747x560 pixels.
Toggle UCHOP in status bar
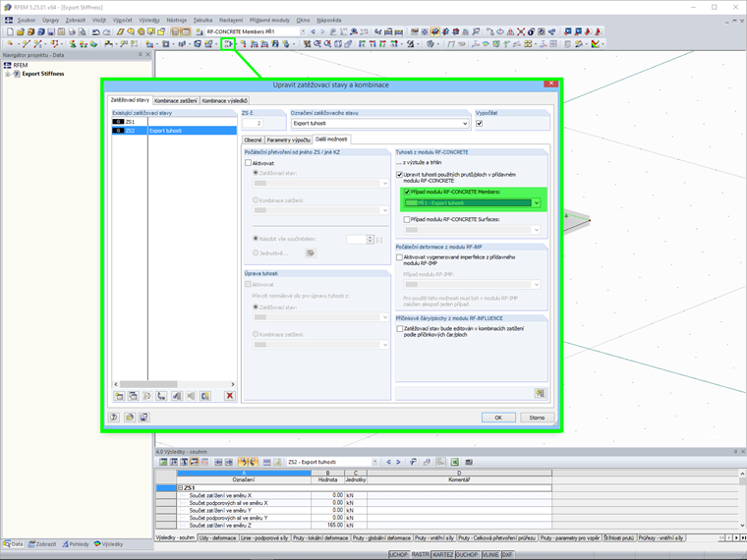pos(399,555)
